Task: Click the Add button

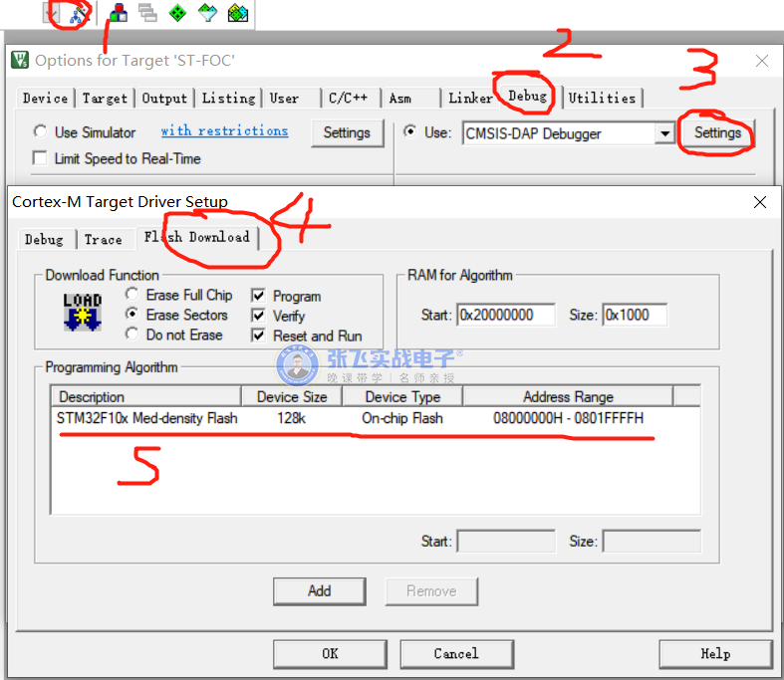Action: [320, 591]
